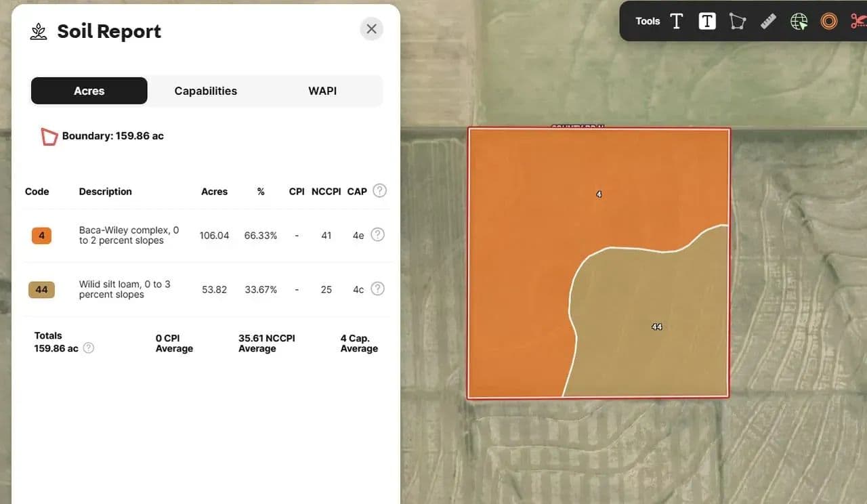867x504 pixels.
Task: Click the globe with cursor tool
Action: pyautogui.click(x=799, y=21)
